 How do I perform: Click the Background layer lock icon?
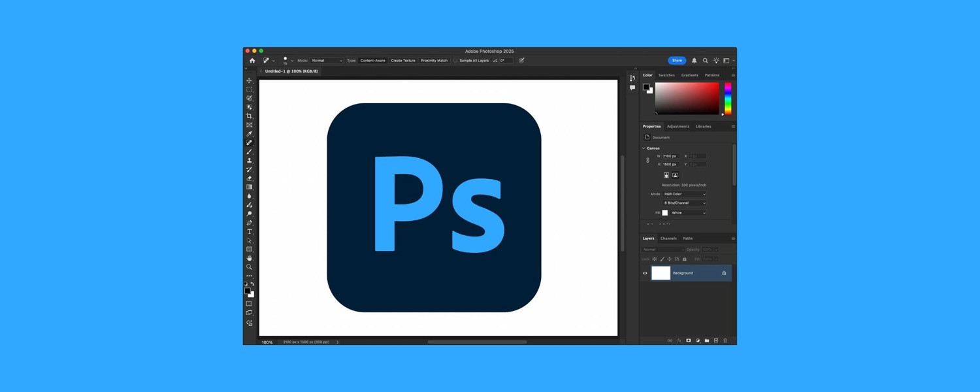724,273
